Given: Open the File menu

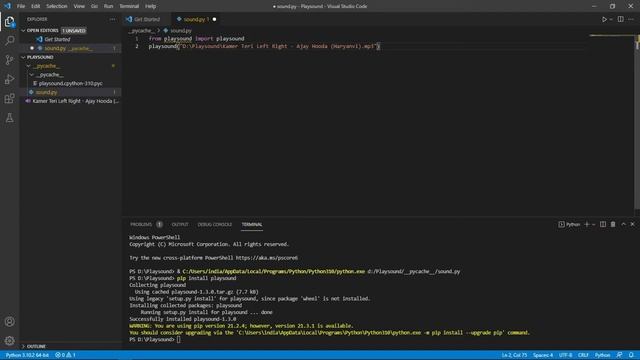Looking at the screenshot, I should pos(21,6).
